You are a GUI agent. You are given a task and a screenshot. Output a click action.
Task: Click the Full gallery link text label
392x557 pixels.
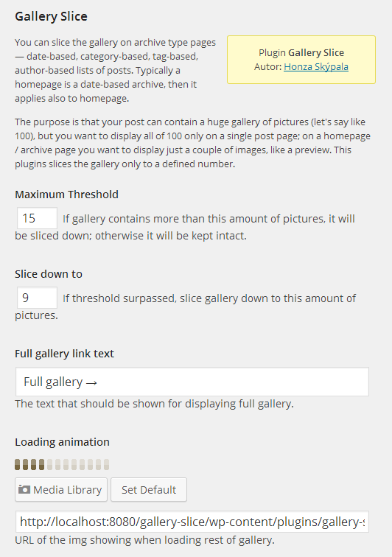(x=64, y=354)
